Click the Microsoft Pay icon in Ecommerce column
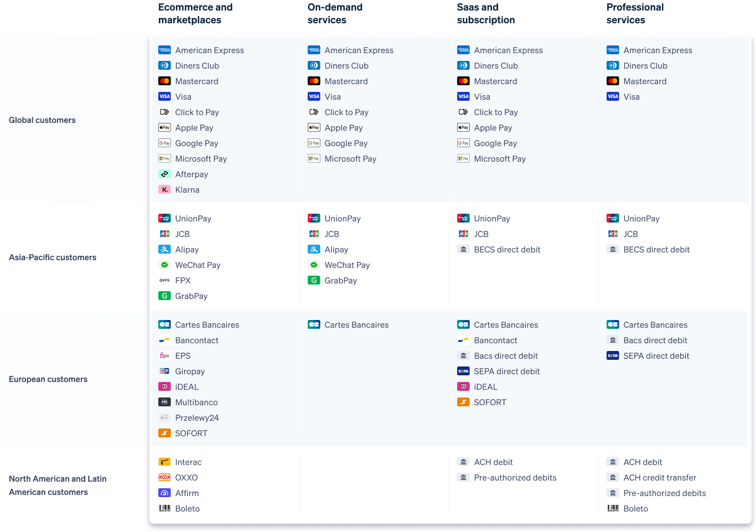Image resolution: width=756 pixels, height=532 pixels. 164,158
